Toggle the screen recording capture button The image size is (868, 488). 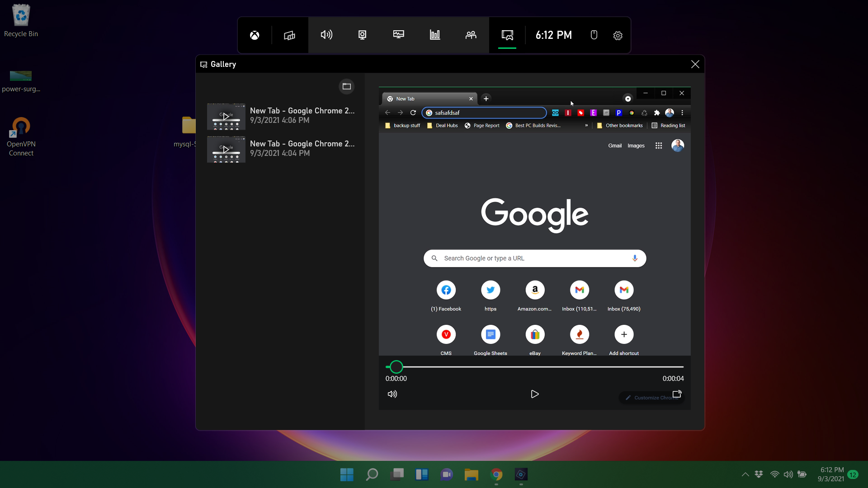pos(363,34)
